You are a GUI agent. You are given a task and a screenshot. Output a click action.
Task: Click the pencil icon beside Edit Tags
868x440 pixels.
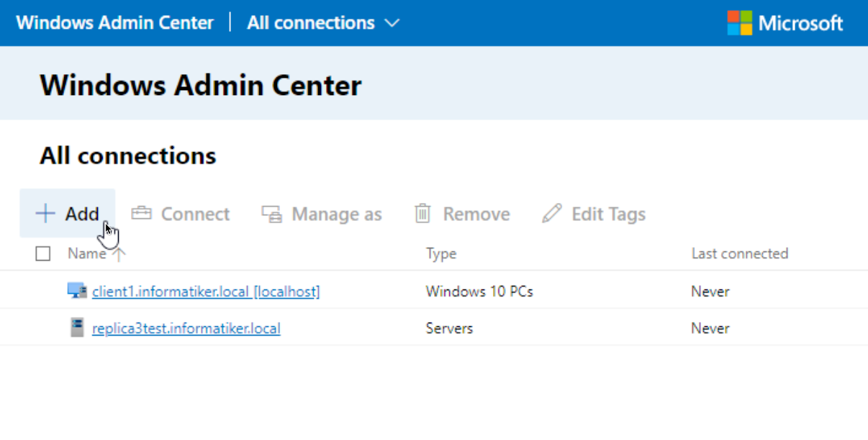pyautogui.click(x=552, y=214)
